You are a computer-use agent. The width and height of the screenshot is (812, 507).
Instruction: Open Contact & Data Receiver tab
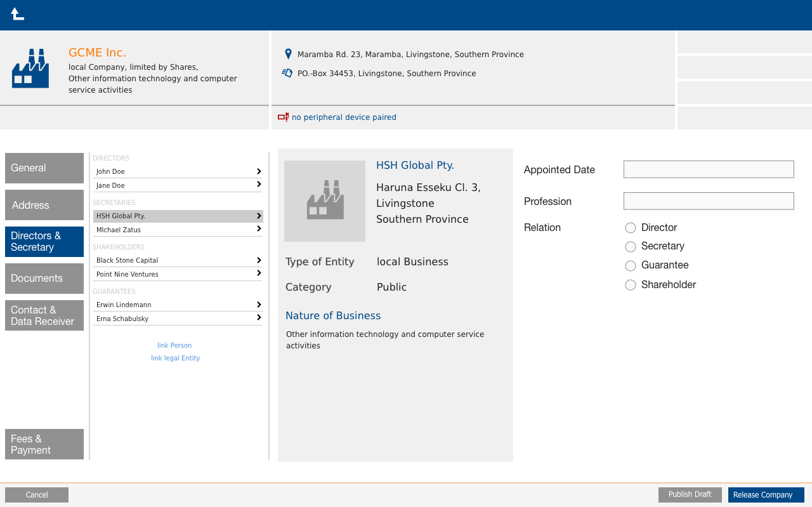(44, 315)
